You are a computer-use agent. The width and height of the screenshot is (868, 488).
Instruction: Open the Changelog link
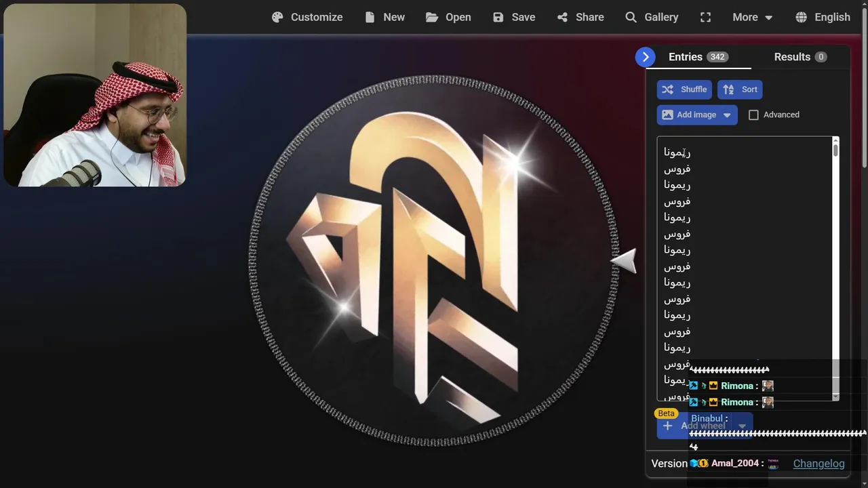click(818, 464)
